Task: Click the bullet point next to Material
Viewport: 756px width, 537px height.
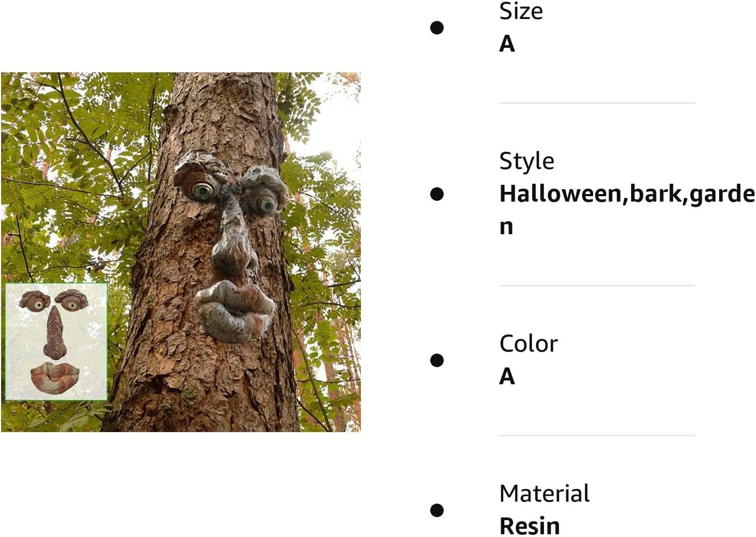Action: [x=437, y=510]
